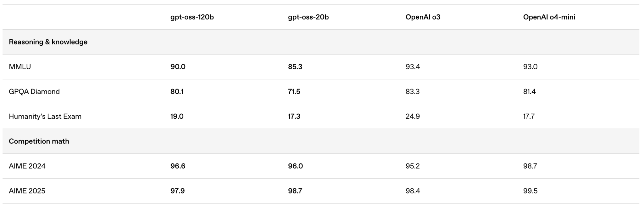Image resolution: width=644 pixels, height=207 pixels.
Task: Click the Competition math section heading
Action: [39, 141]
